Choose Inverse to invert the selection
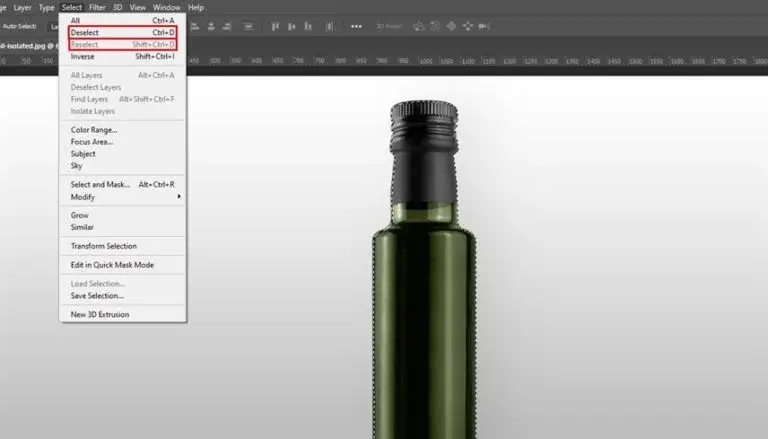Viewport: 768px width, 439px height. coord(122,56)
